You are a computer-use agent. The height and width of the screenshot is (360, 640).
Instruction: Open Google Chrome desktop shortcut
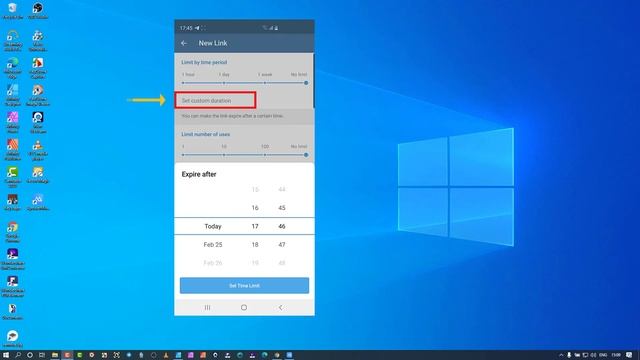13,232
